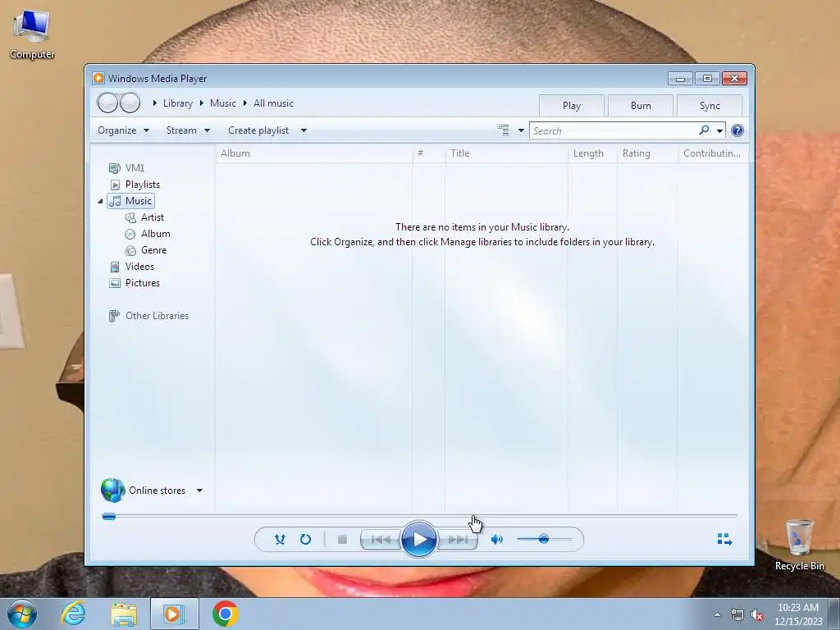Skip to next track
Image resolution: width=840 pixels, height=630 pixels.
pos(457,540)
